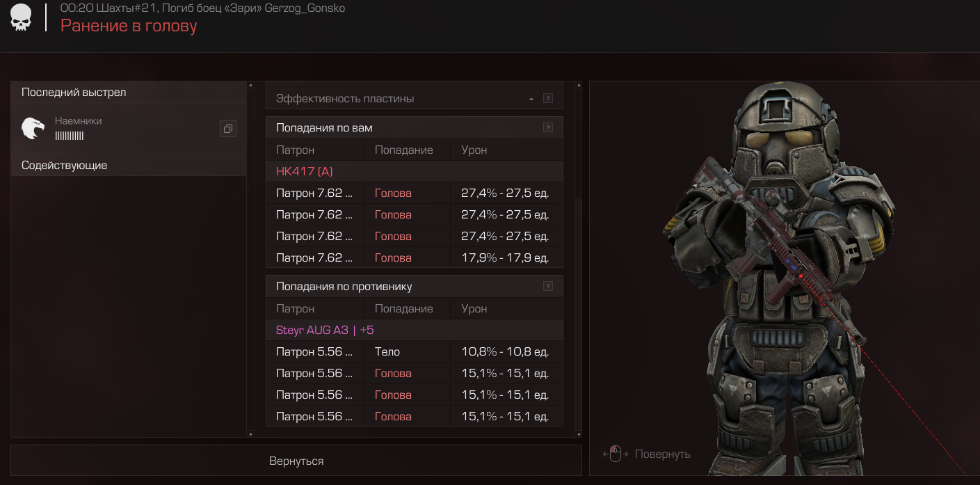Click the Вернуться button
This screenshot has height=485, width=980.
pyautogui.click(x=296, y=461)
